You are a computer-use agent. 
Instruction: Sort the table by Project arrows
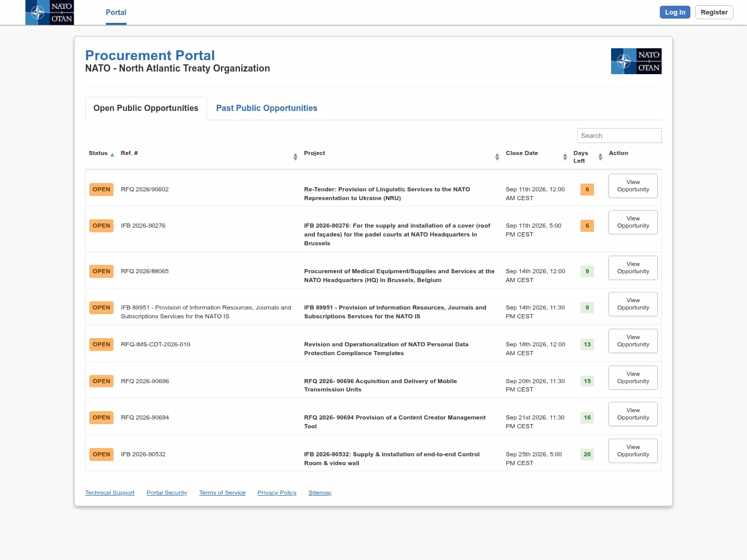click(497, 157)
